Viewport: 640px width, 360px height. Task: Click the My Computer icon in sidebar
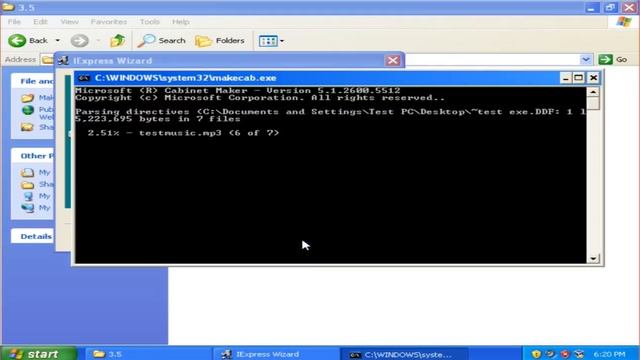pos(28,196)
